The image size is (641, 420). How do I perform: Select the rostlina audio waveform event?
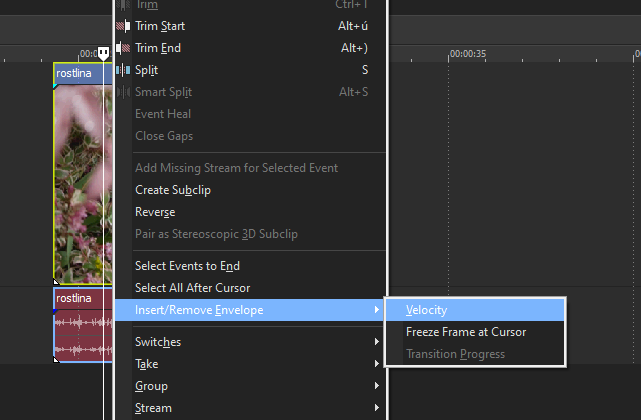pos(78,335)
